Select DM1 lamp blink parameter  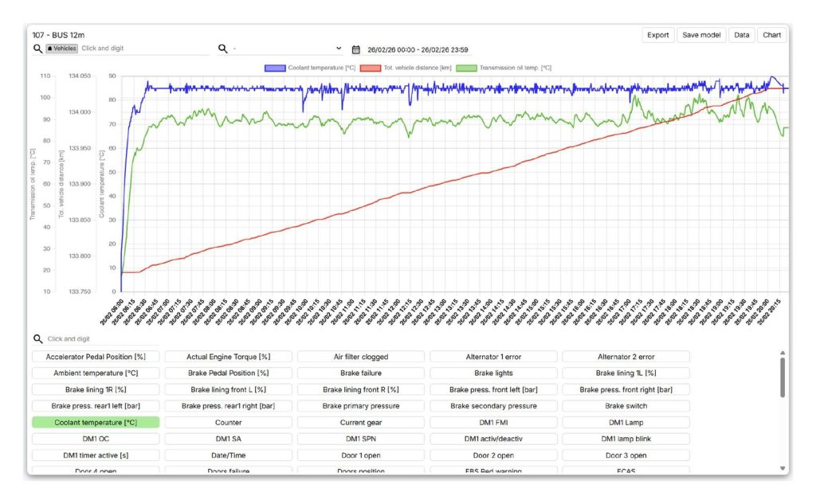(626, 439)
